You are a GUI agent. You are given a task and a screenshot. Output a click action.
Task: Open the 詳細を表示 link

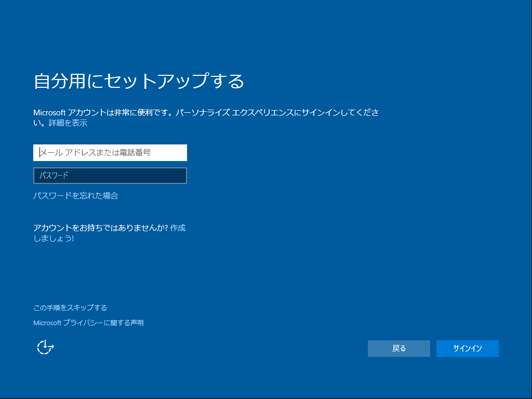(68, 123)
